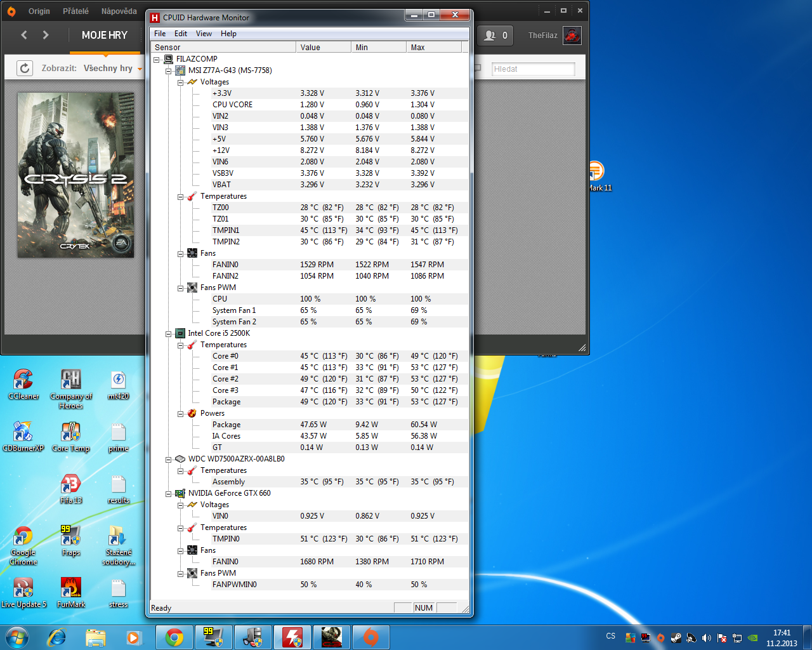The image size is (812, 650).
Task: Collapse the NVIDIA GeForce GTX 660 node
Action: [x=169, y=493]
